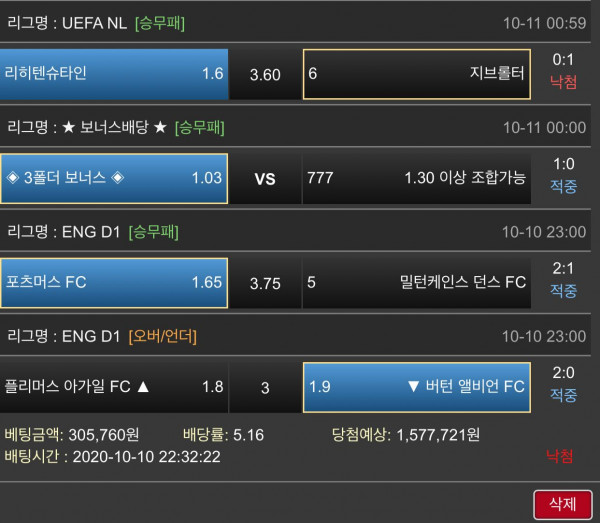Select the 3.75 draw odds cell

[x=265, y=283]
